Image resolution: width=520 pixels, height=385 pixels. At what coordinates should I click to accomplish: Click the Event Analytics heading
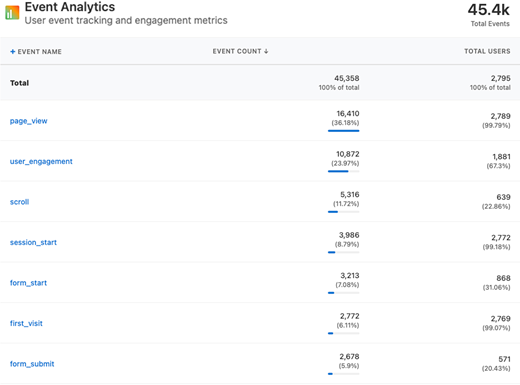click(70, 7)
